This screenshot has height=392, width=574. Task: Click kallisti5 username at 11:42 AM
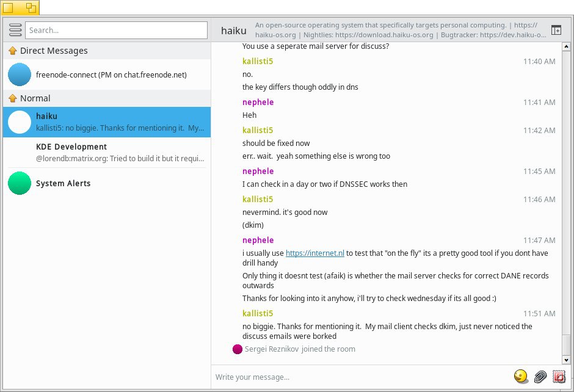click(258, 130)
